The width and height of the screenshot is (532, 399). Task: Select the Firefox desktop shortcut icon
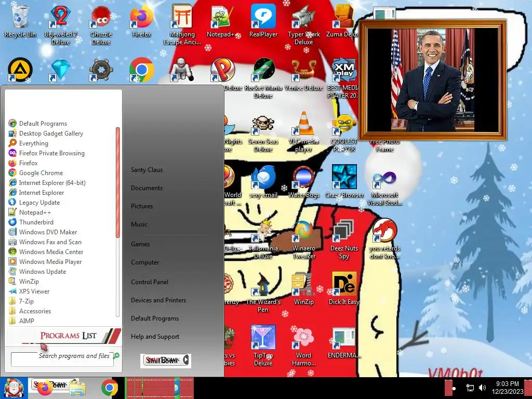point(141,20)
